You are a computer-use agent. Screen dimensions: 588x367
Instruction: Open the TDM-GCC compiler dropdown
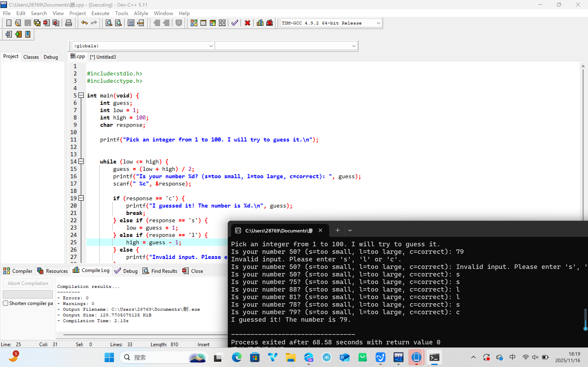378,23
